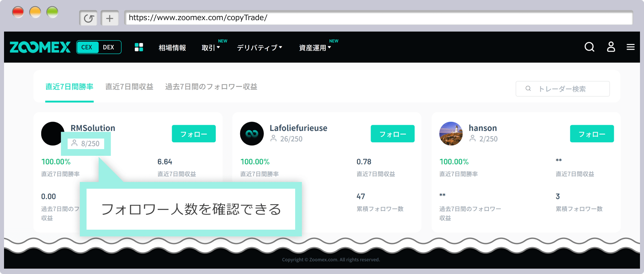Open 相場情報 menu item
The height and width of the screenshot is (274, 644).
click(172, 48)
